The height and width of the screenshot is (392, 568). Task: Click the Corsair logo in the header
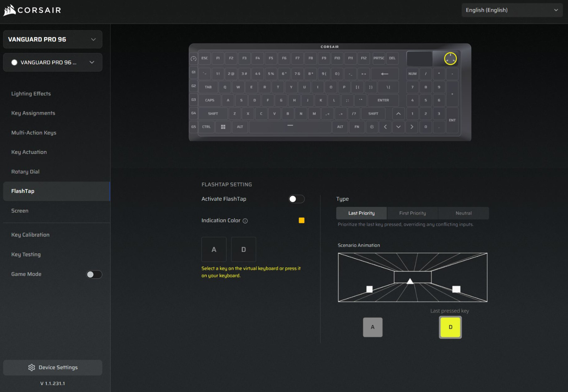pos(32,10)
